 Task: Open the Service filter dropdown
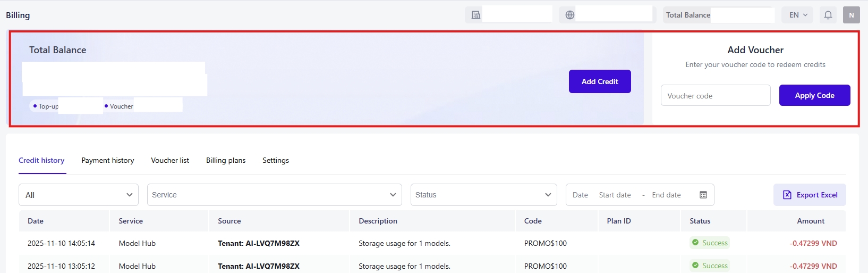[274, 195]
